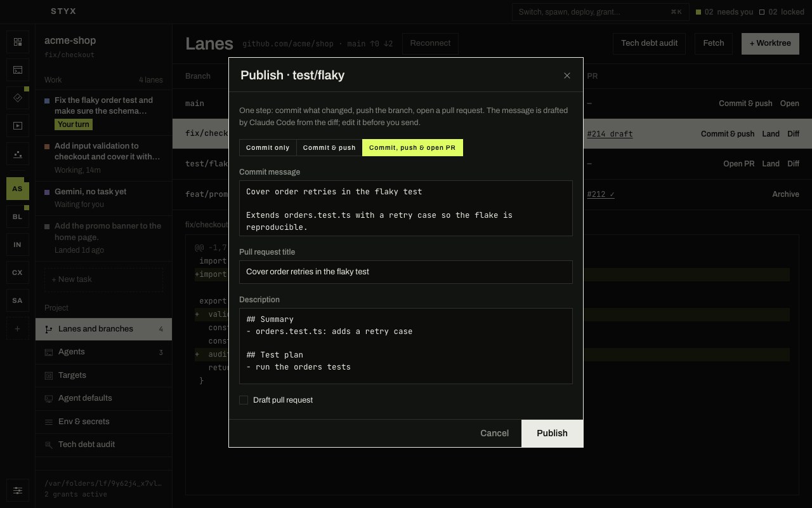Click into the Description text area
This screenshot has width=812, height=508.
(406, 346)
